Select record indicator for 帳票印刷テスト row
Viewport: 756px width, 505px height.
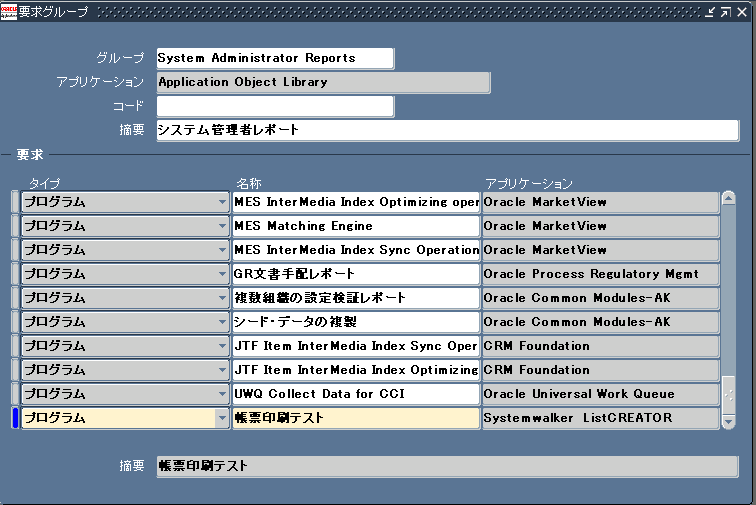coord(15,418)
